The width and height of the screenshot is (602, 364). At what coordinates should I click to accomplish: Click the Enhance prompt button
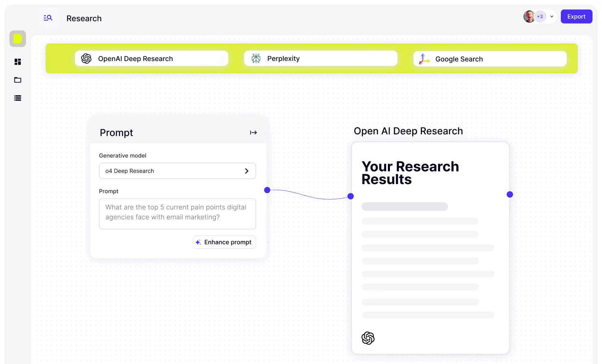coord(224,242)
